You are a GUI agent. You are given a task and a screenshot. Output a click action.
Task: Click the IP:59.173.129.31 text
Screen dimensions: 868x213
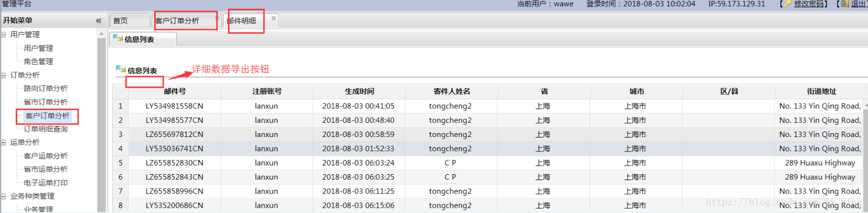tap(737, 4)
